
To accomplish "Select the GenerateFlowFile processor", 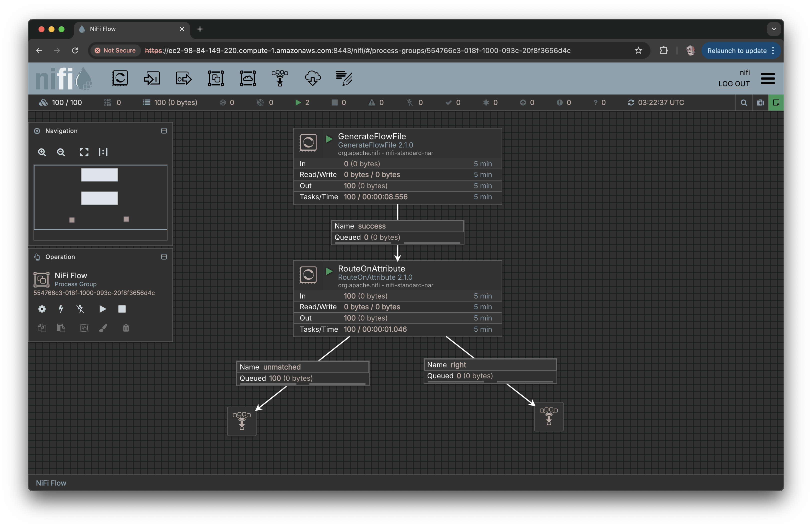I will 397,166.
